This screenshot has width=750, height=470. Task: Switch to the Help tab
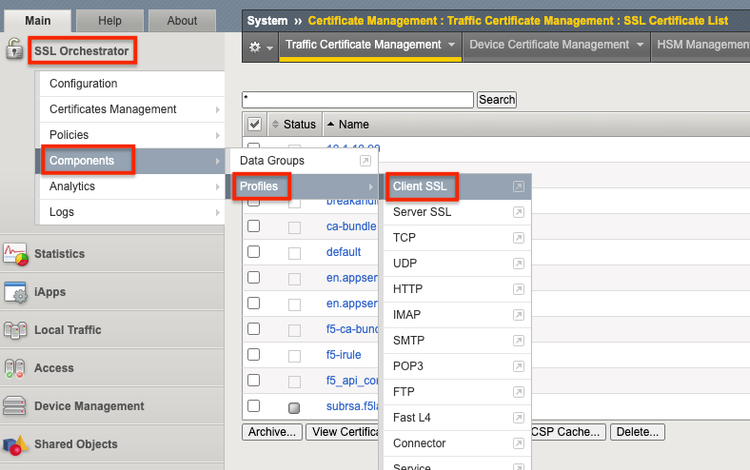109,20
